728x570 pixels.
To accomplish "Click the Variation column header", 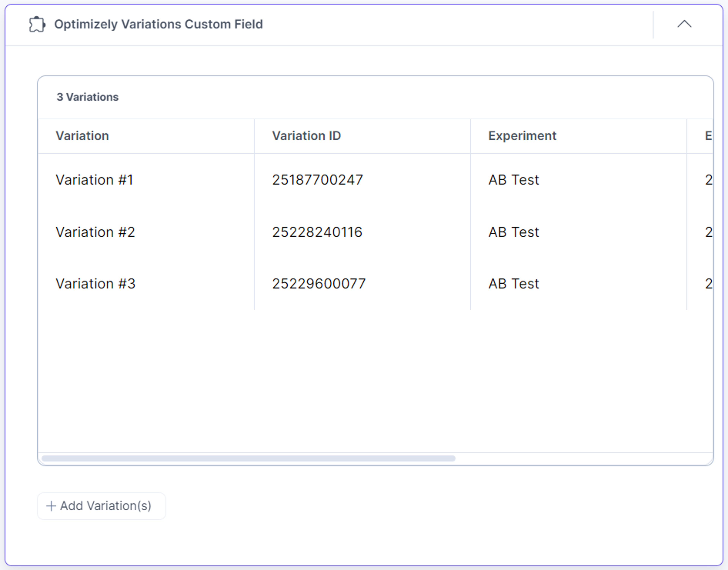I will tap(82, 136).
